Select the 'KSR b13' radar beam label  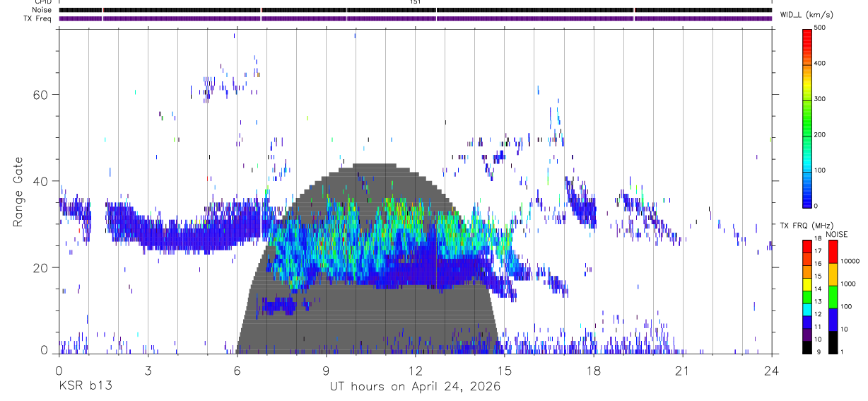85,386
